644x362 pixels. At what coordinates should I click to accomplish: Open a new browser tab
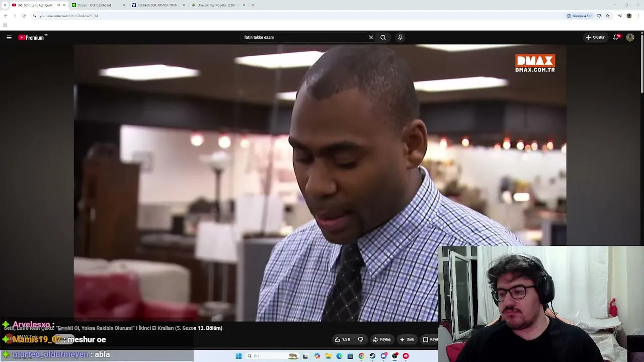pos(253,5)
